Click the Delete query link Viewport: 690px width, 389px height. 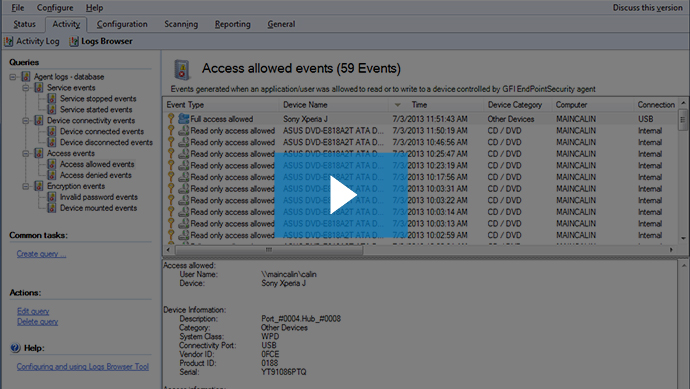[37, 322]
